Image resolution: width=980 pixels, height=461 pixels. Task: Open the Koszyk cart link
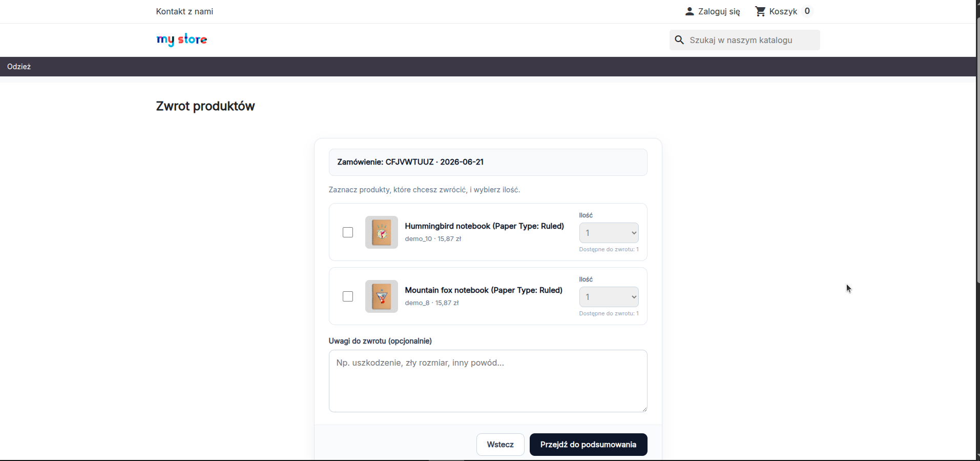[x=783, y=11]
